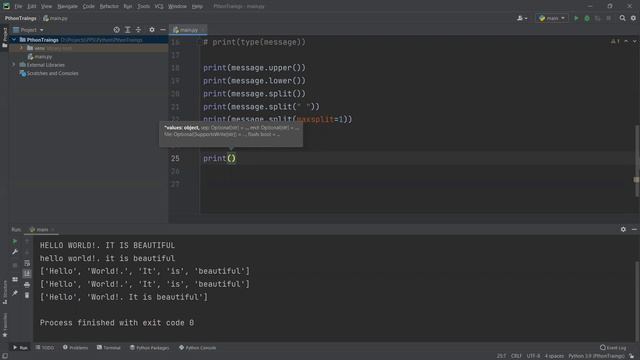
Task: Open the Refactor menu
Action: [x=109, y=7]
